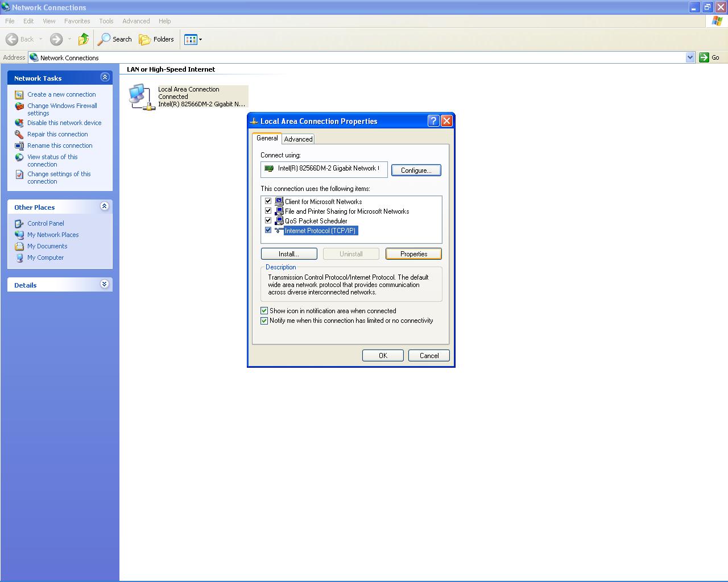Click My Documents folder icon
This screenshot has width=728, height=582.
pyautogui.click(x=19, y=246)
